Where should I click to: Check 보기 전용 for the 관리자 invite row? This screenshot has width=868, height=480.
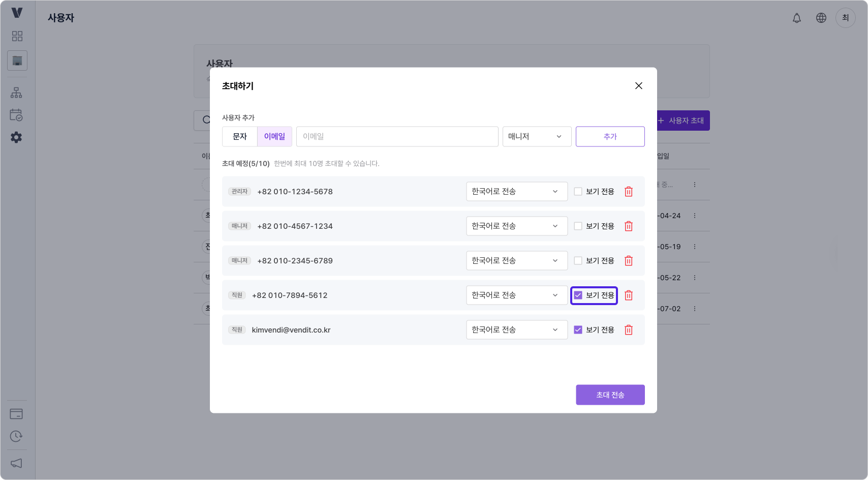pyautogui.click(x=578, y=191)
